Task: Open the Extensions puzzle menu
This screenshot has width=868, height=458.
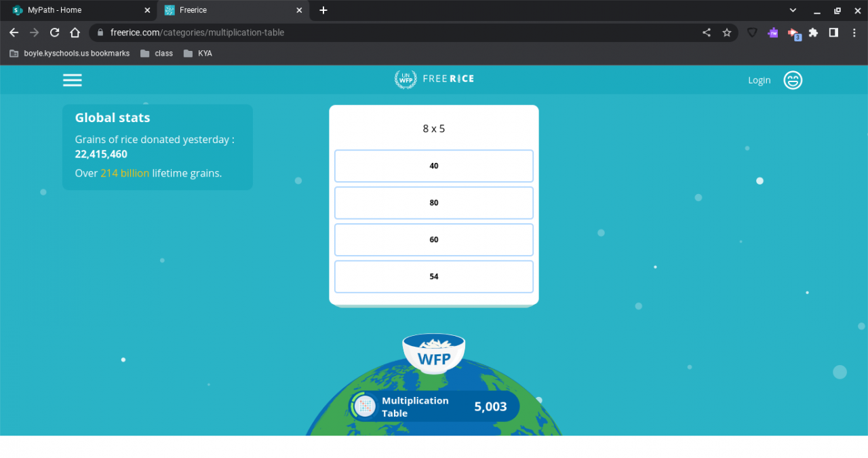Action: point(814,33)
